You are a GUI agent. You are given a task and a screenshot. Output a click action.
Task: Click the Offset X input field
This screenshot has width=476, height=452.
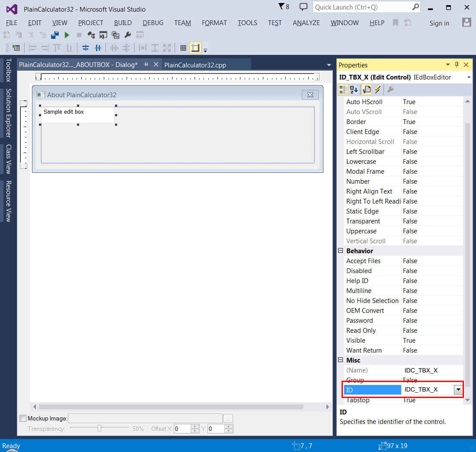coord(182,429)
